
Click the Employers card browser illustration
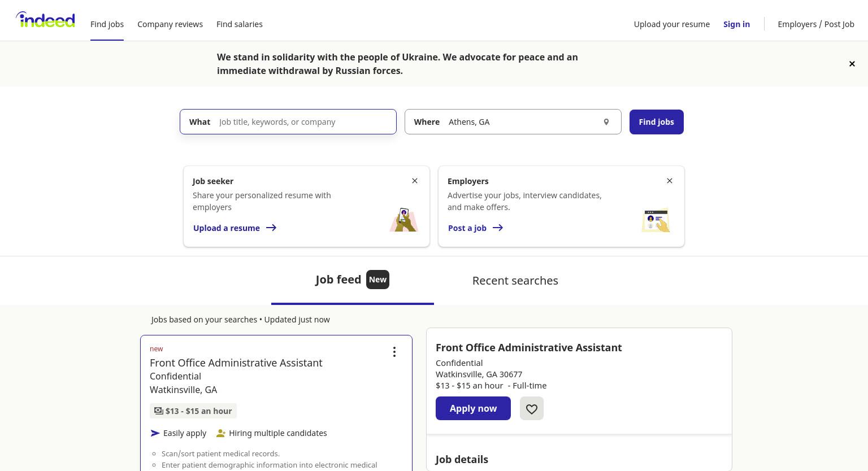(656, 220)
